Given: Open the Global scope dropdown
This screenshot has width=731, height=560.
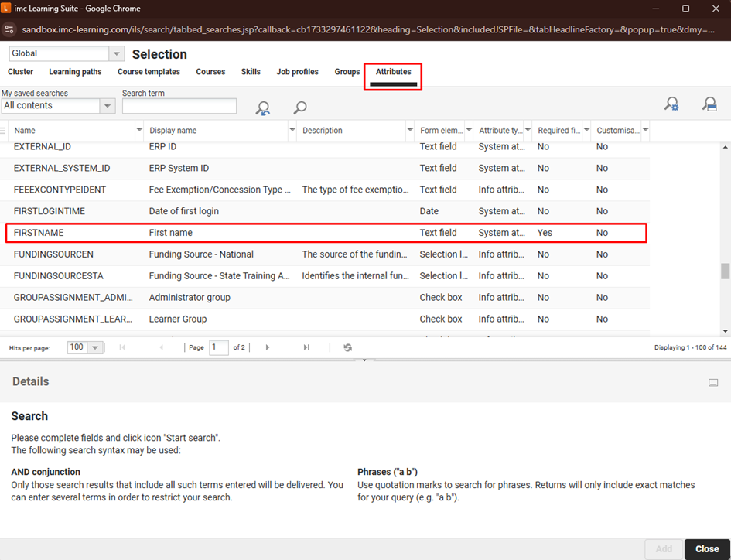Looking at the screenshot, I should tap(117, 54).
